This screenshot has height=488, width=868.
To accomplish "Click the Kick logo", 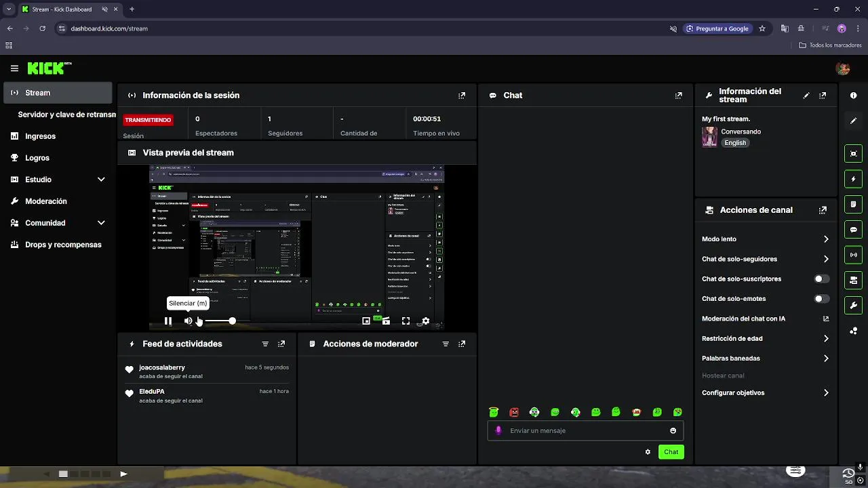I will coord(49,68).
